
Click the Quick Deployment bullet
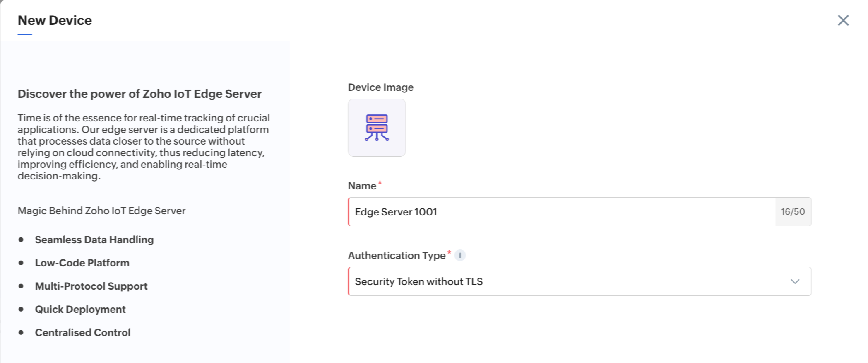(x=80, y=309)
